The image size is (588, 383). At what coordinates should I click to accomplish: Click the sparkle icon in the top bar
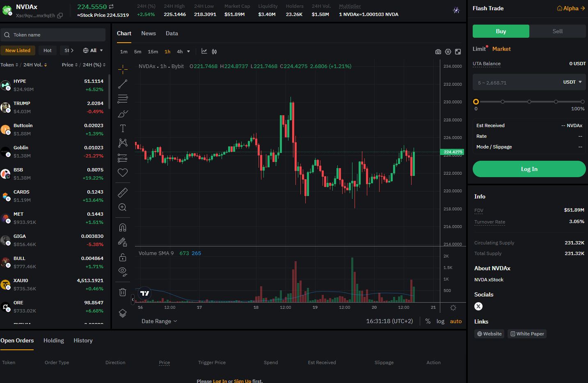coord(456,10)
